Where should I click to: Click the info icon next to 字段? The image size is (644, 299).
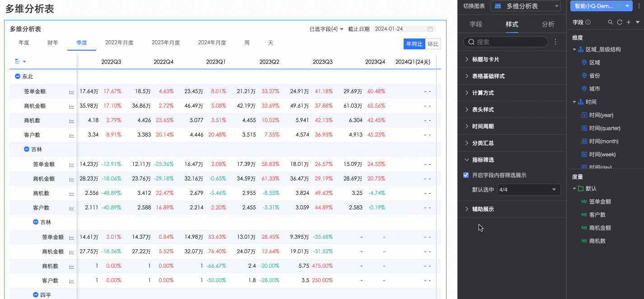pyautogui.click(x=588, y=22)
